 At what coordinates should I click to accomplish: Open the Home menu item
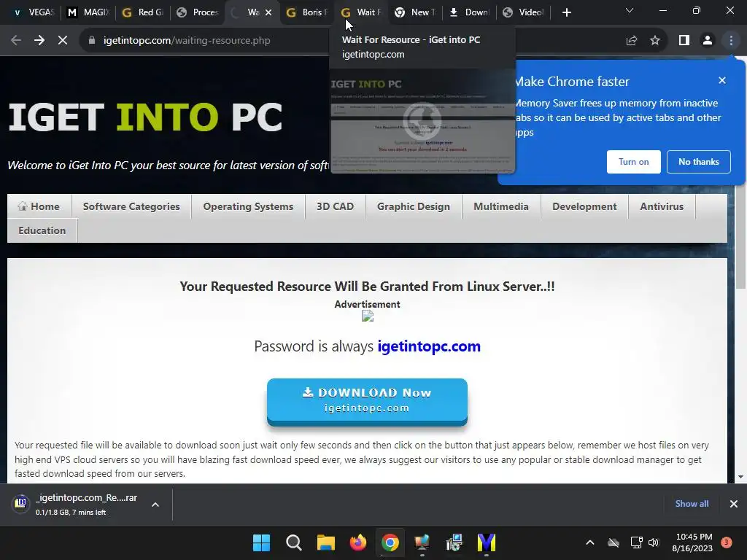(x=39, y=206)
